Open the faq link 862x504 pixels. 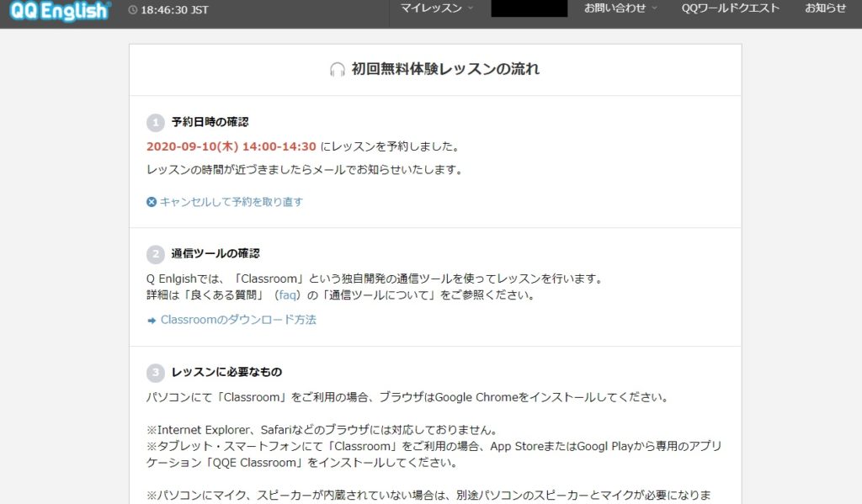point(288,295)
